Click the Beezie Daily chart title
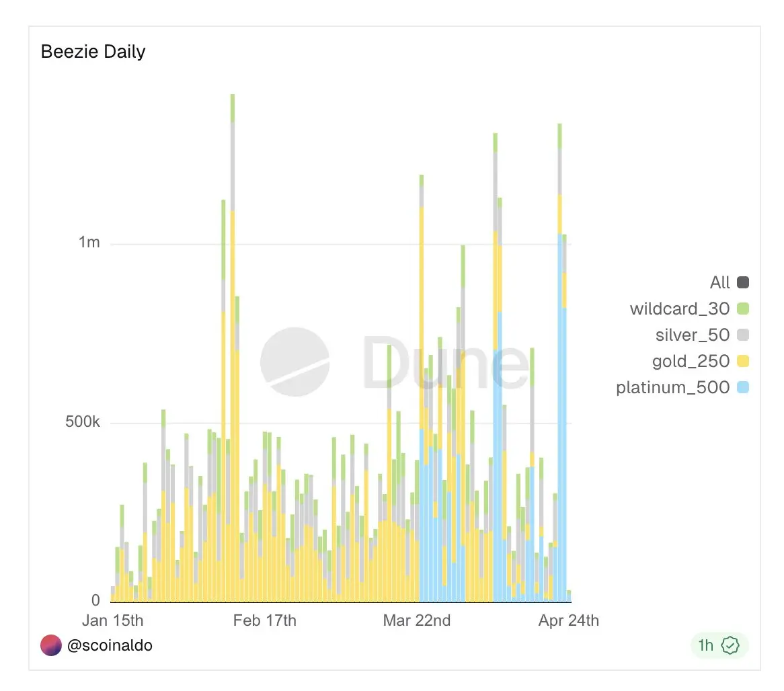This screenshot has height=691, width=784. click(x=93, y=52)
